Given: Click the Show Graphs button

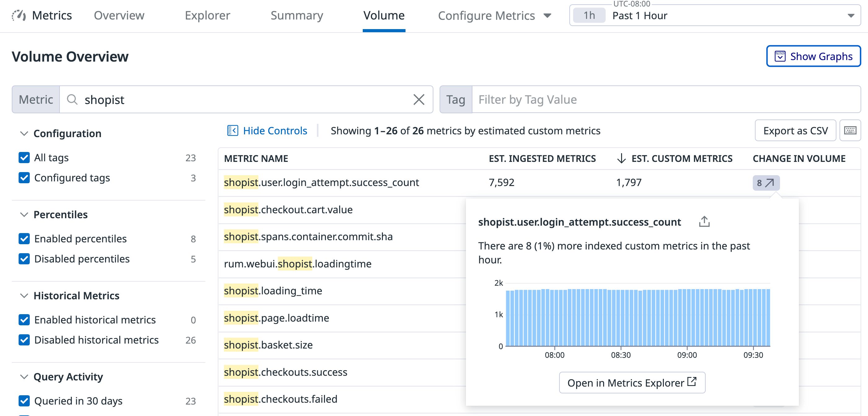Looking at the screenshot, I should click(813, 56).
